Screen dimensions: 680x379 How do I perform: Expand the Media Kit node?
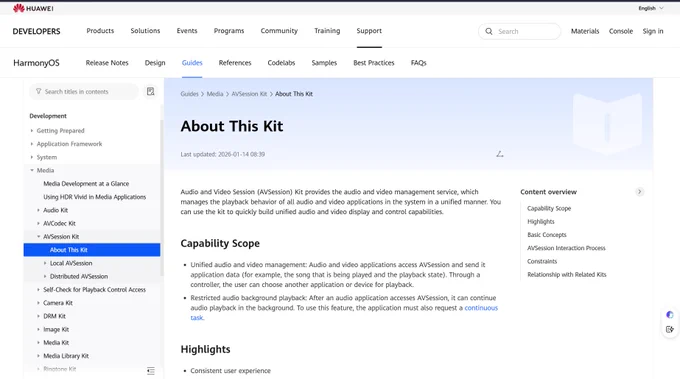38,343
